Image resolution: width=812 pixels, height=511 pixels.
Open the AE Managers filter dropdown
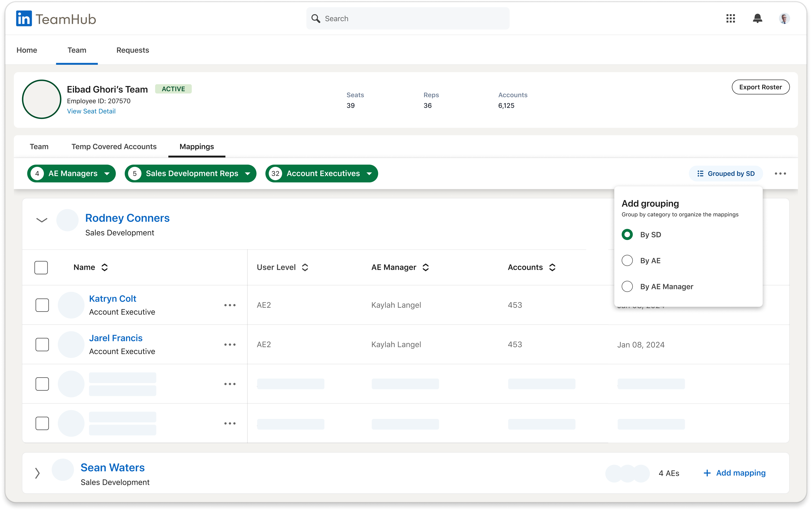click(71, 174)
